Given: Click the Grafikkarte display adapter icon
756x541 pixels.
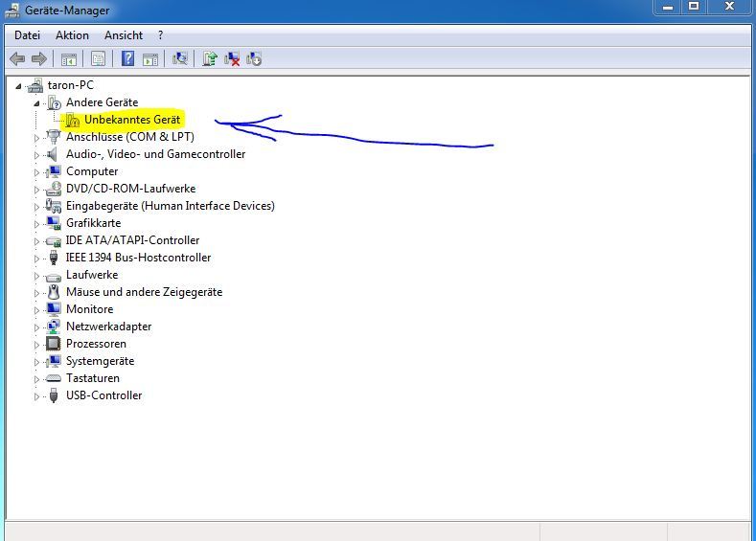Looking at the screenshot, I should point(54,223).
